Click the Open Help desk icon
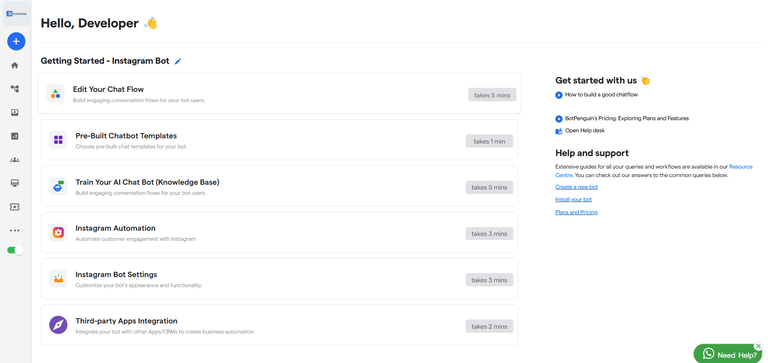Viewport: 768px width, 363px height. pyautogui.click(x=559, y=131)
